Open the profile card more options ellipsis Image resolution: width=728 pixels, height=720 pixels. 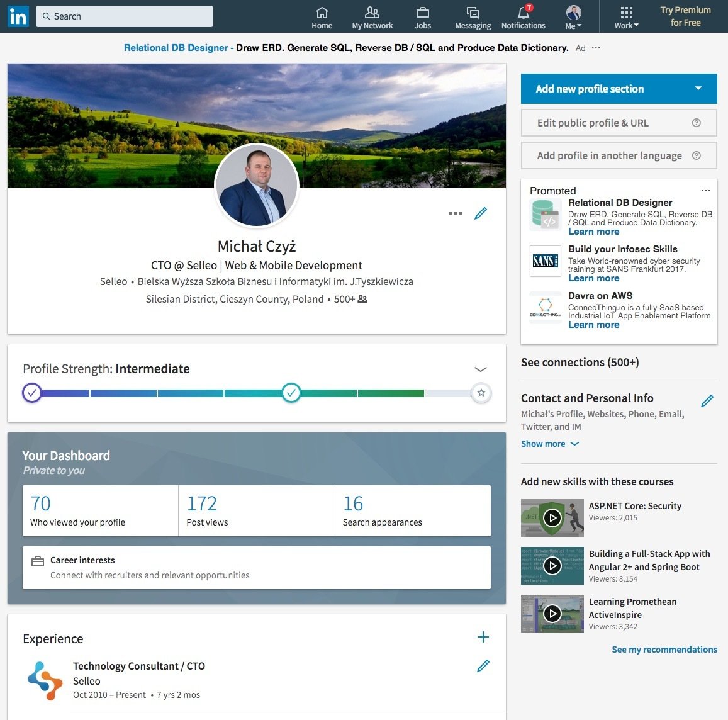456,213
